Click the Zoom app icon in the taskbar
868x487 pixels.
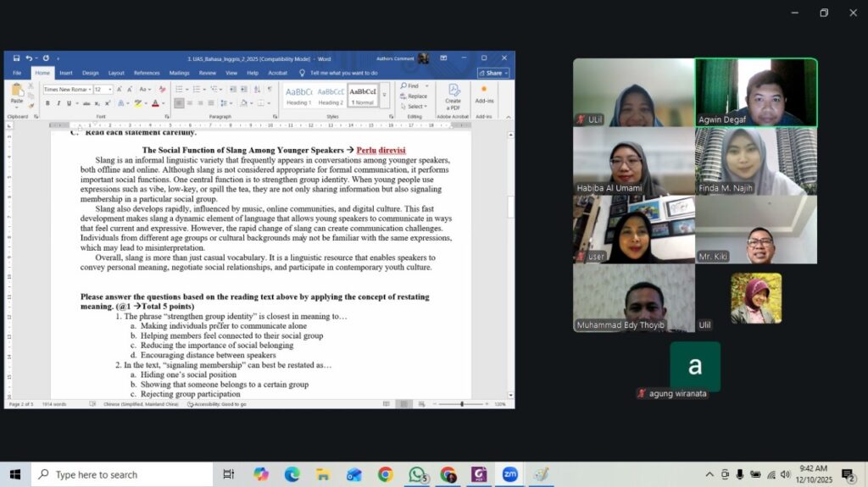point(509,474)
